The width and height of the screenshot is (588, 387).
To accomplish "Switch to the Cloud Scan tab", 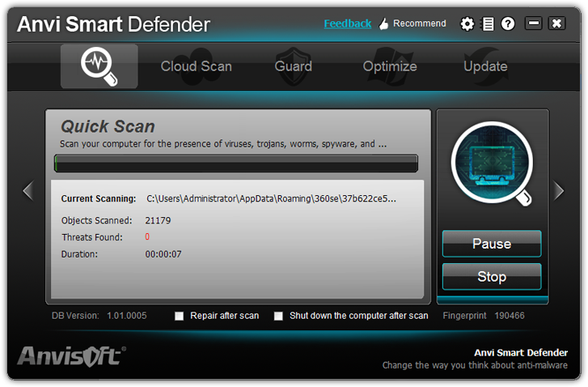I will (x=196, y=66).
